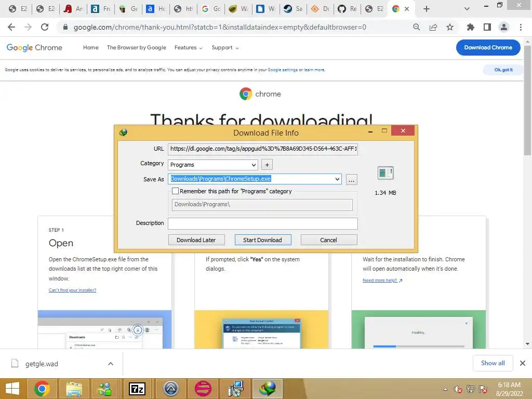Open Internet Download Manager from the taskbar
The width and height of the screenshot is (532, 399).
[268, 389]
